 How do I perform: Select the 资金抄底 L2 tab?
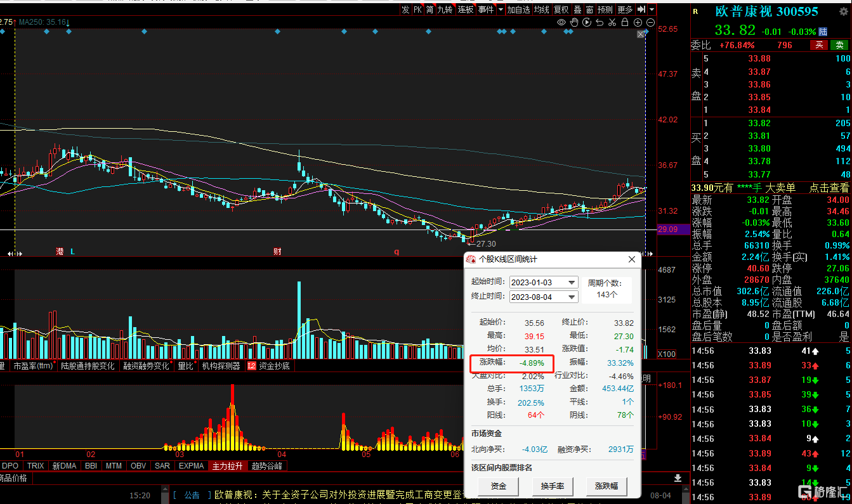click(268, 366)
